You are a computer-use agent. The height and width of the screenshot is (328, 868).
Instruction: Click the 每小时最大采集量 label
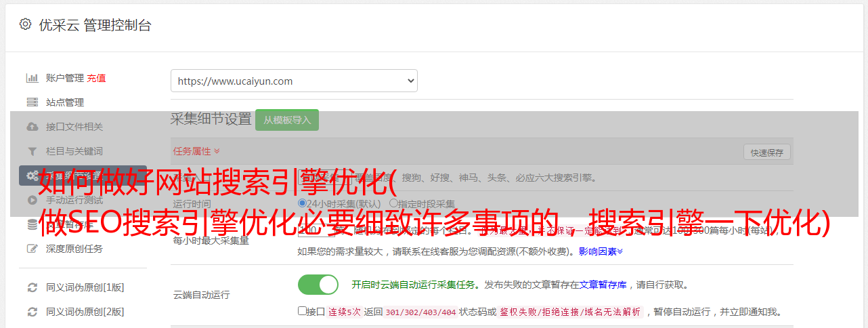211,241
